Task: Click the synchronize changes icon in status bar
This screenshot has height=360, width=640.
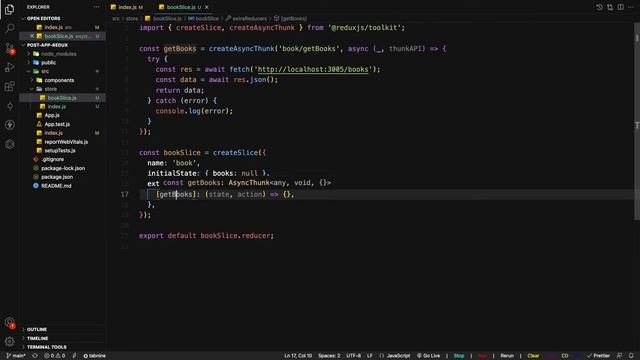Action: (x=35, y=356)
